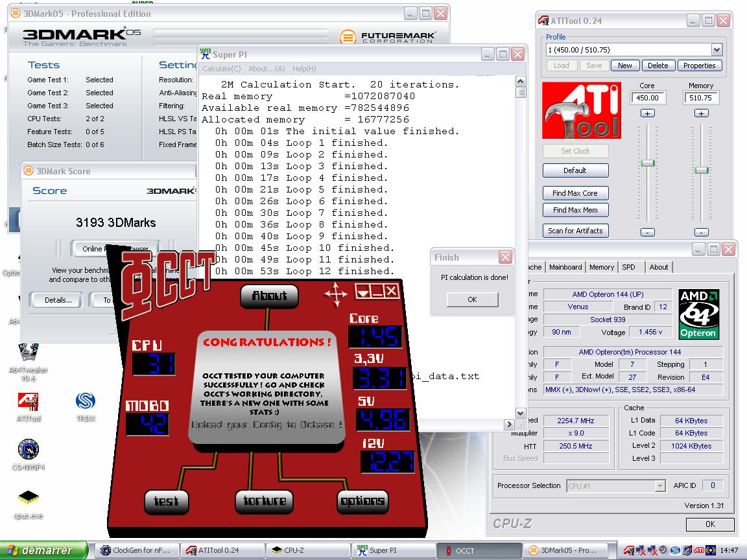Click Scan for Artifacts in ATITool
Image resolution: width=747 pixels, height=560 pixels.
click(575, 231)
